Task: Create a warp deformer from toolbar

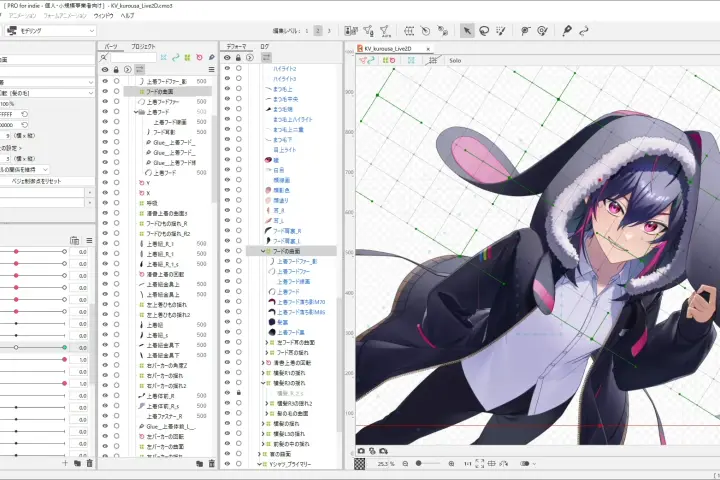Action: [408, 31]
